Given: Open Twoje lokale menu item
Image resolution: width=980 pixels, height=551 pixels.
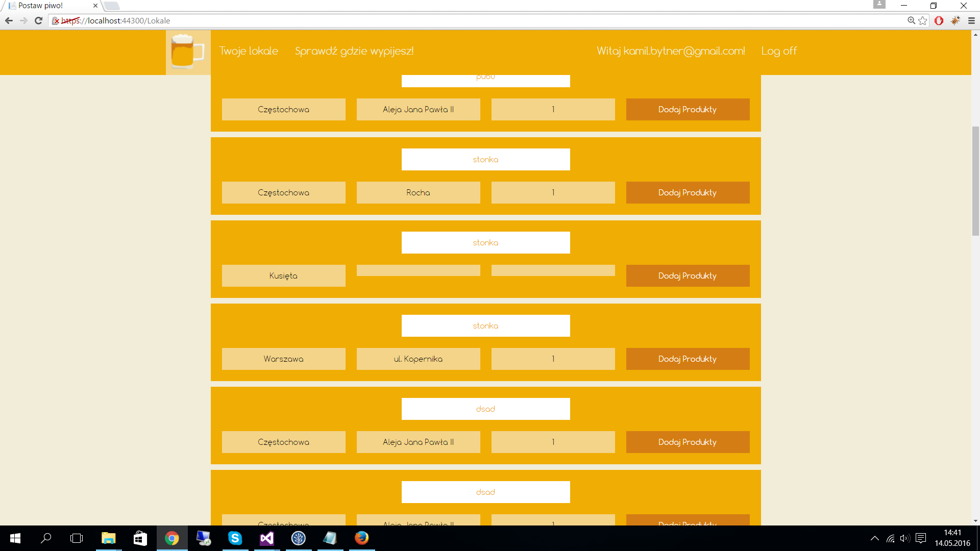Looking at the screenshot, I should (249, 51).
